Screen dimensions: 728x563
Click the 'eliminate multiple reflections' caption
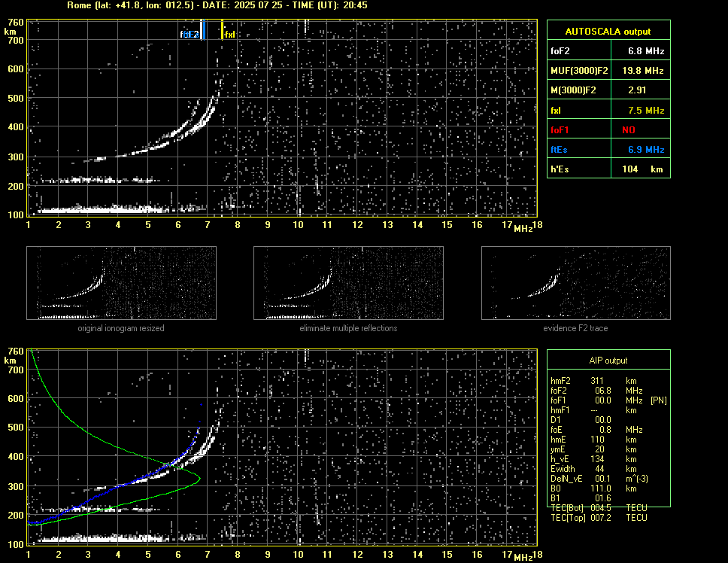[348, 328]
